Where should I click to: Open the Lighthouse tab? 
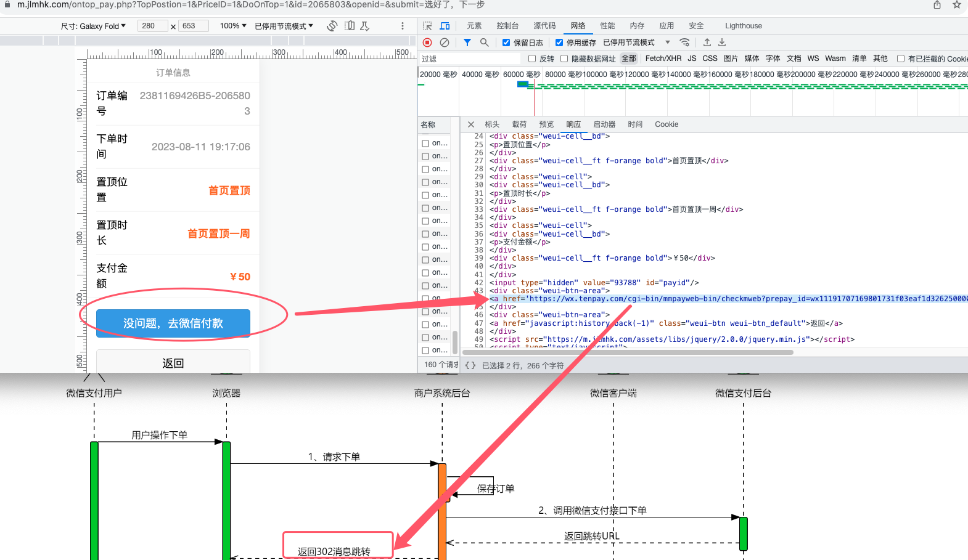tap(744, 26)
